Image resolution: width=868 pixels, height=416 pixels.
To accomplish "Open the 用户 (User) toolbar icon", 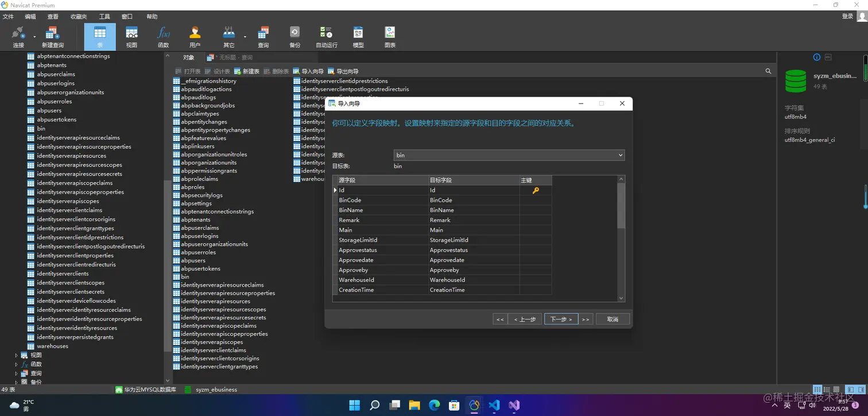I will click(x=195, y=36).
